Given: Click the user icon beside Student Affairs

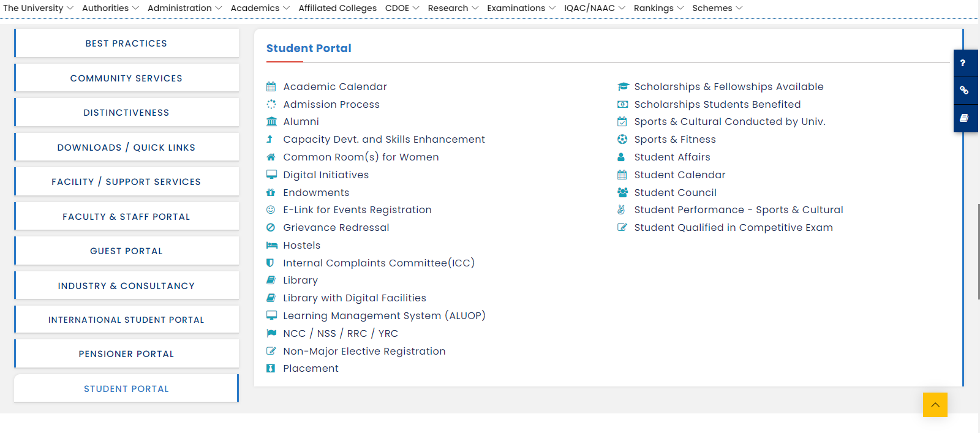Looking at the screenshot, I should click(x=621, y=157).
